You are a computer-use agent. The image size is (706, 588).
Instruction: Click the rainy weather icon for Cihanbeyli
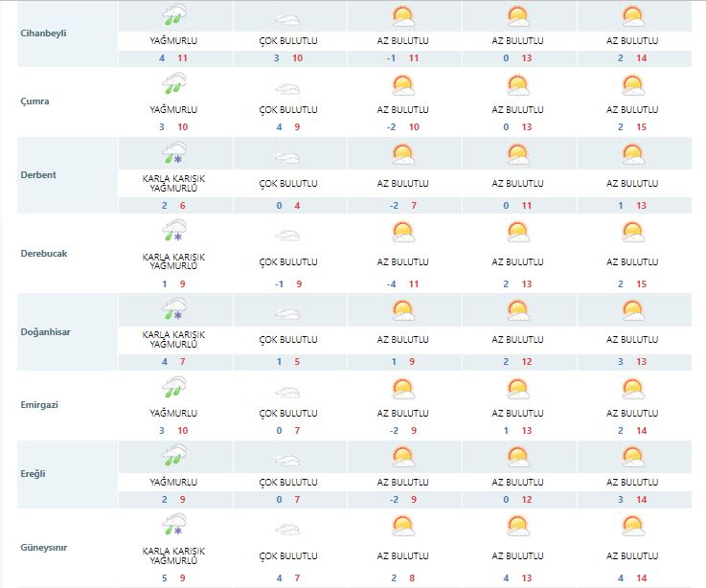pos(173,16)
